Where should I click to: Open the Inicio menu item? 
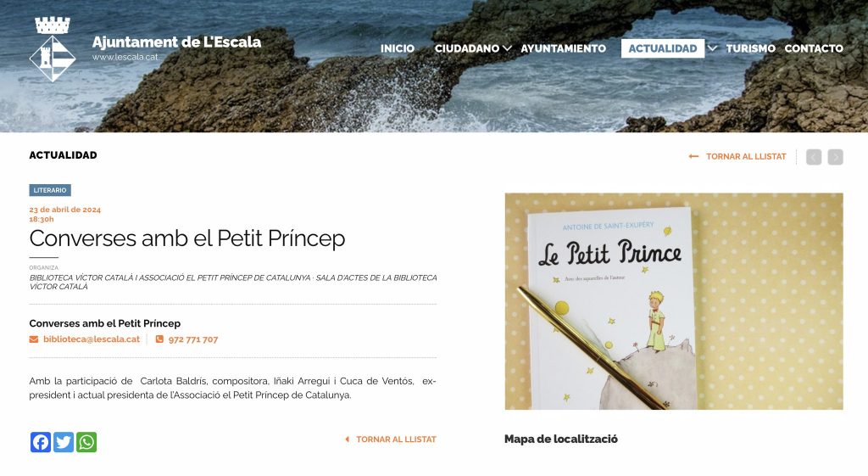coord(398,48)
